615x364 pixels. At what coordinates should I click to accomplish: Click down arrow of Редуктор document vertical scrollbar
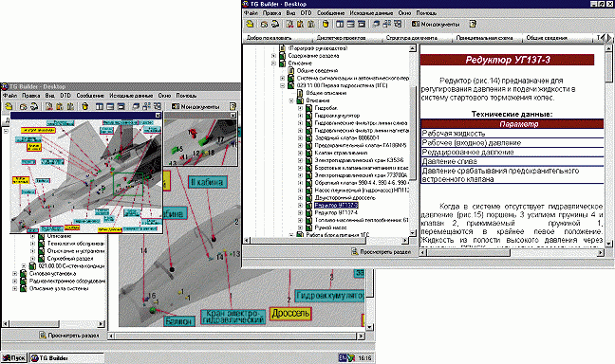(609, 244)
